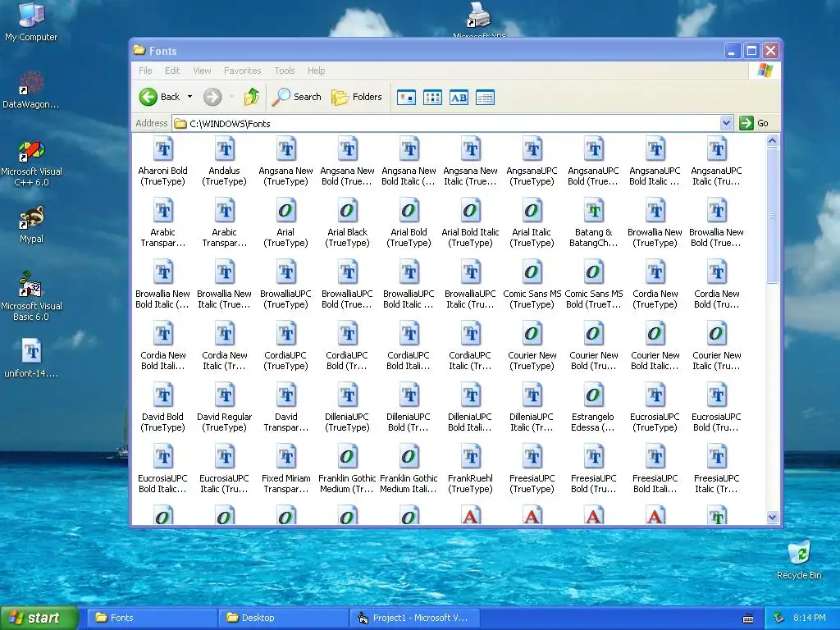
Task: Select the Recycle Bin icon
Action: (799, 560)
